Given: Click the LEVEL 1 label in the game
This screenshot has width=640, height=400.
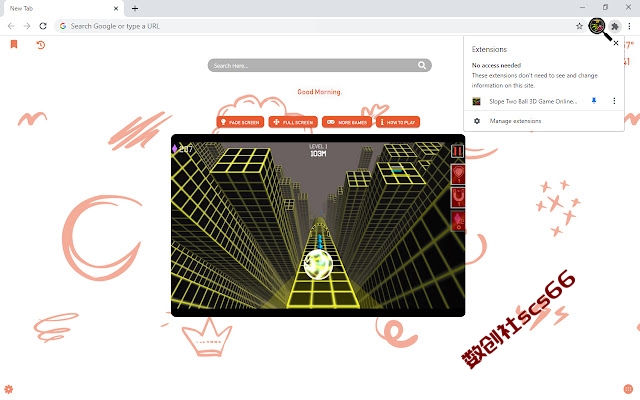Looking at the screenshot, I should [x=318, y=146].
